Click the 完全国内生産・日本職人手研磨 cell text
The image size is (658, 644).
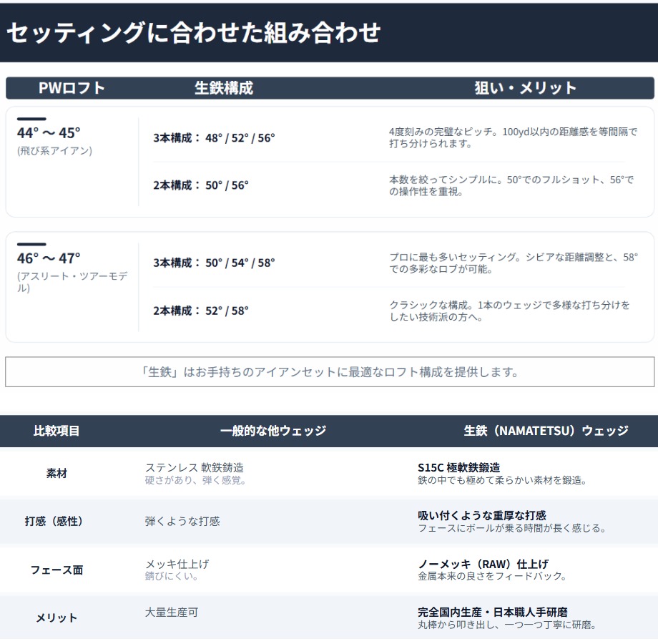493,613
